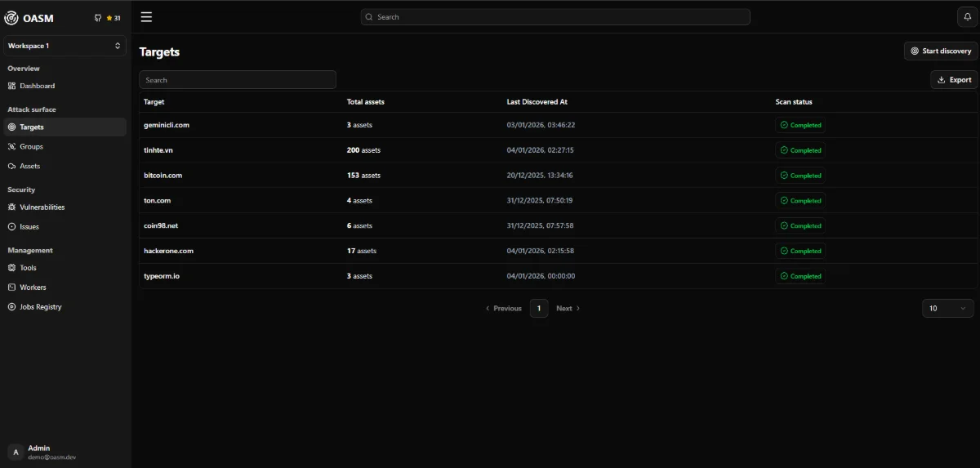
Task: Click the Scan status column header
Action: [794, 102]
